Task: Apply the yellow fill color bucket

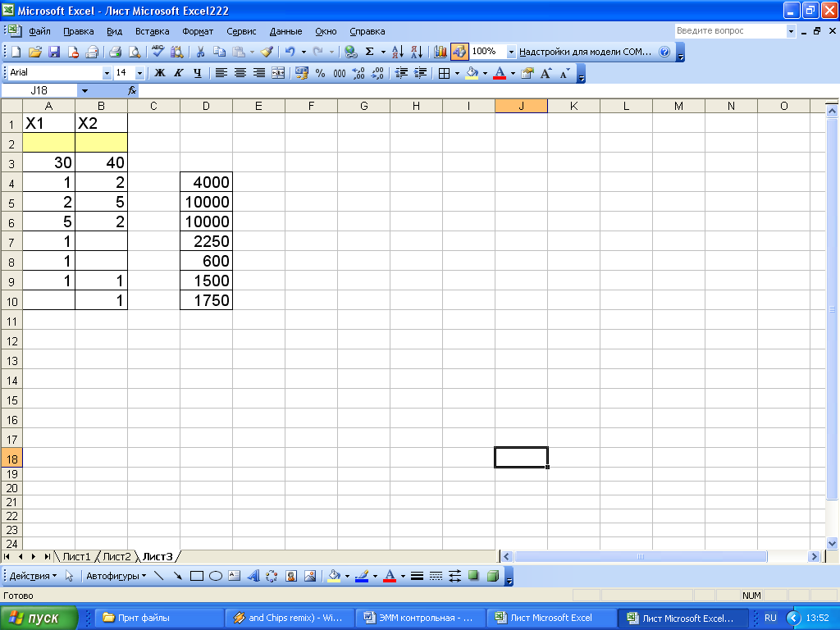Action: 472,73
